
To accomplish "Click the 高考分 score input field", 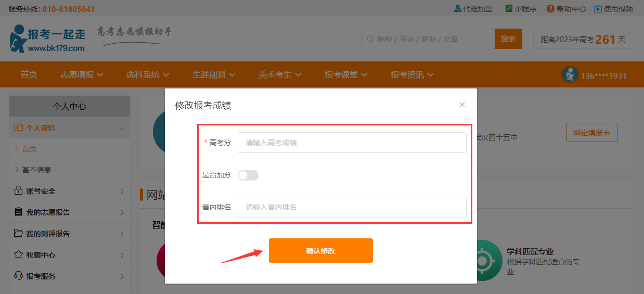I will point(352,143).
